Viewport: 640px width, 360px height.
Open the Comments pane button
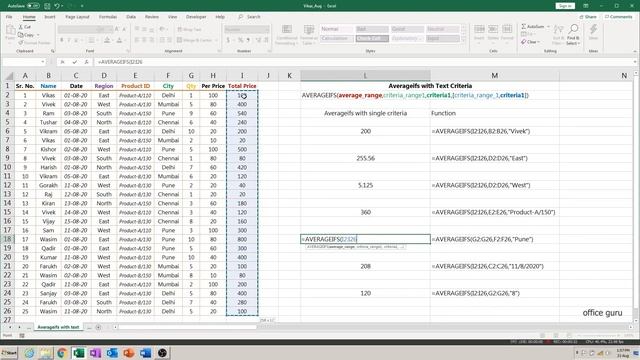(x=618, y=17)
